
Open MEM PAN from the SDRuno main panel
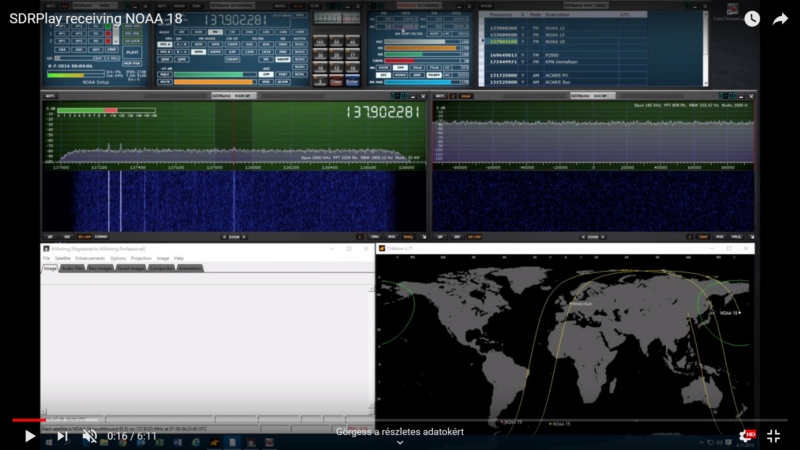[132, 63]
